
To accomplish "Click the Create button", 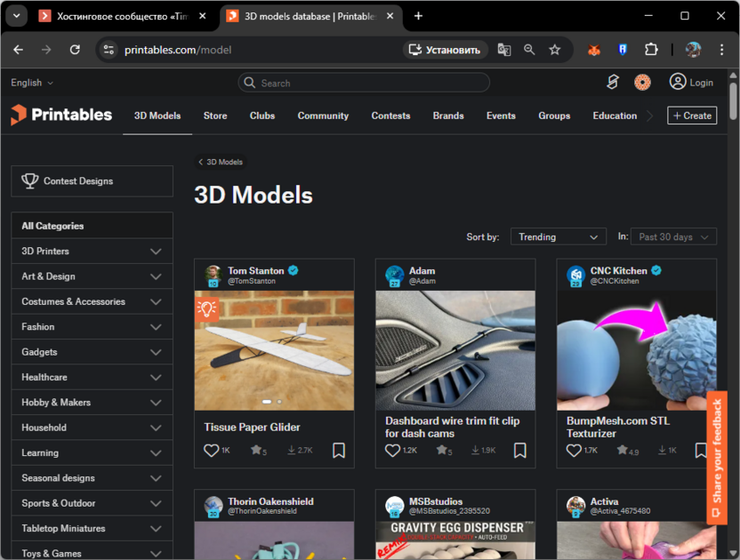I will click(x=692, y=116).
